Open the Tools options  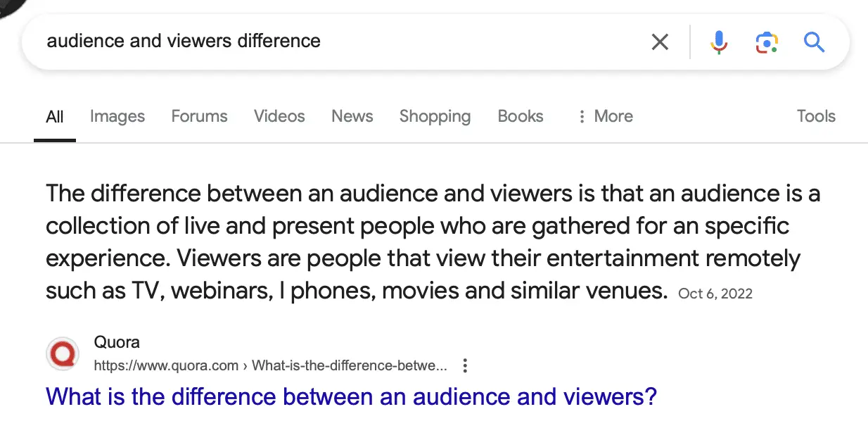point(815,116)
